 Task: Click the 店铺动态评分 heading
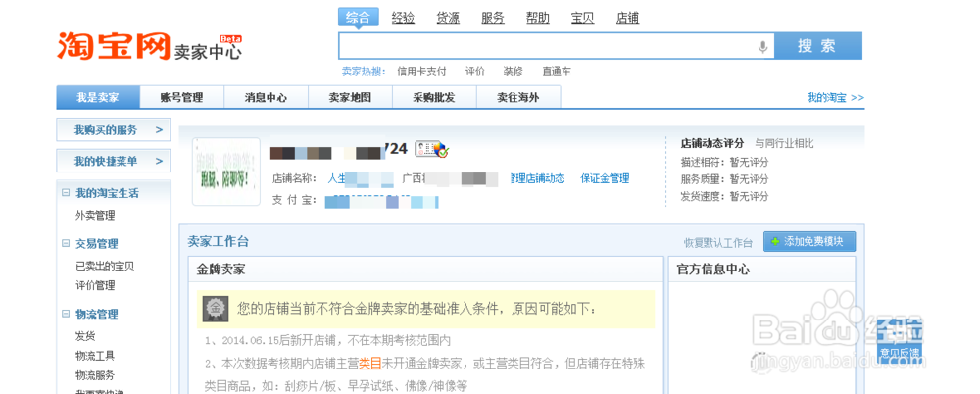click(x=711, y=143)
